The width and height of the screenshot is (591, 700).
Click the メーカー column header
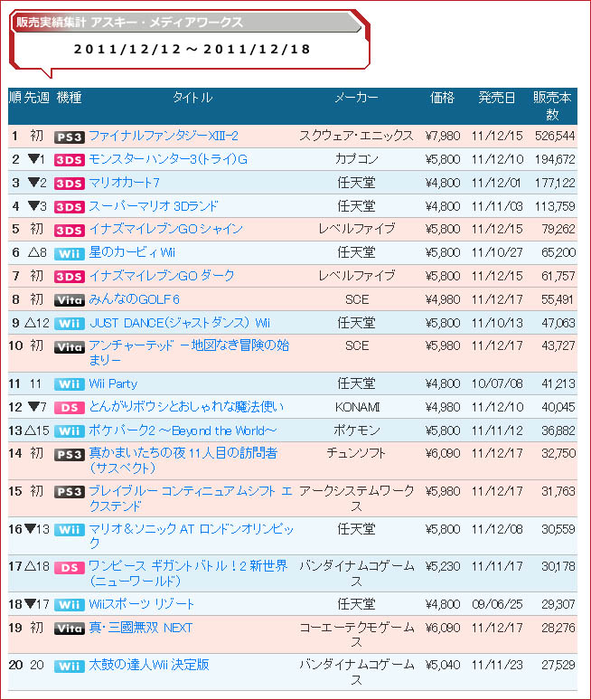(356, 98)
